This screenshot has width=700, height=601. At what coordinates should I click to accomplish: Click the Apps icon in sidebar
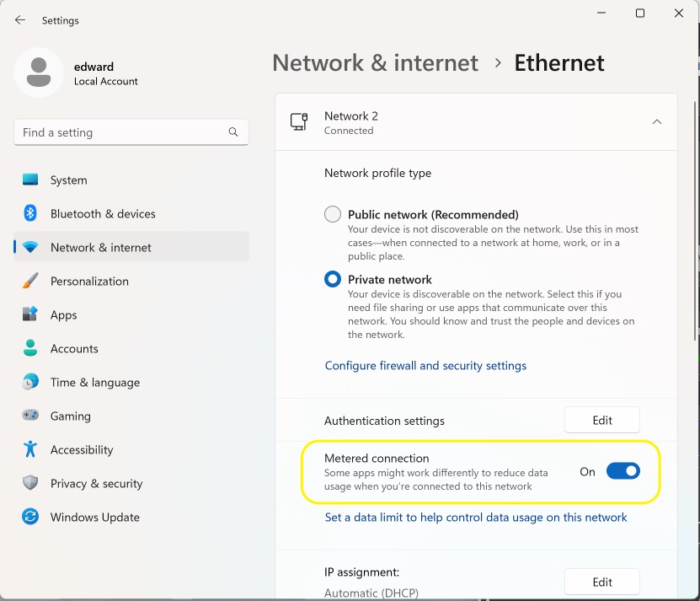(x=30, y=314)
